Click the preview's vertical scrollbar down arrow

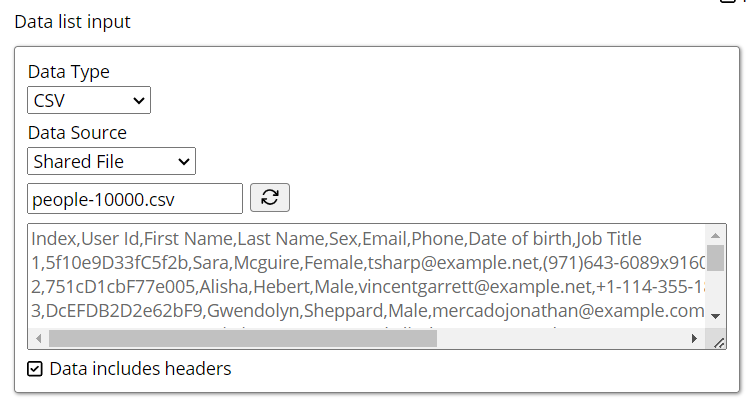[715, 316]
